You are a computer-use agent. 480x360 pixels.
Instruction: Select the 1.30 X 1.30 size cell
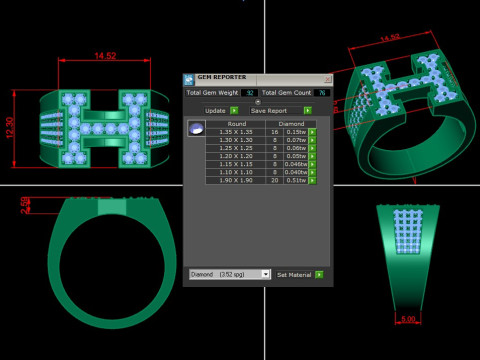point(236,140)
